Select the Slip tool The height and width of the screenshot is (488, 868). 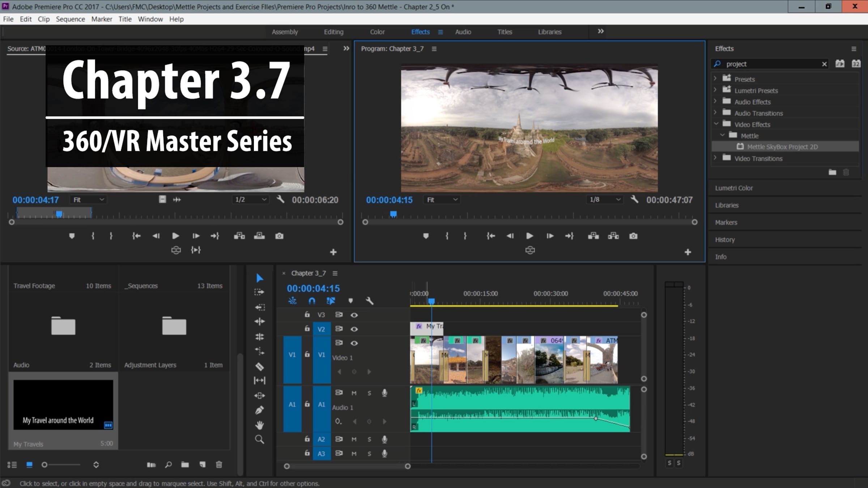coord(260,381)
